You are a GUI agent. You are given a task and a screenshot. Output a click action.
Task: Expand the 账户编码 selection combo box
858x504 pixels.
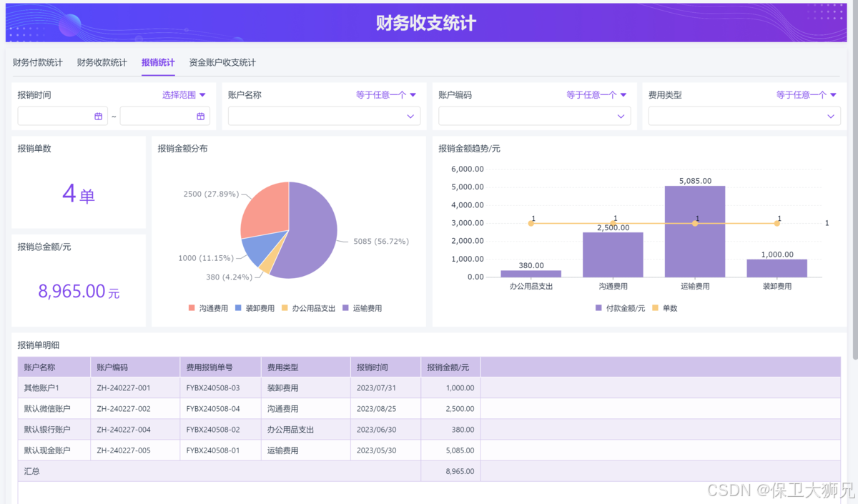[x=534, y=116]
